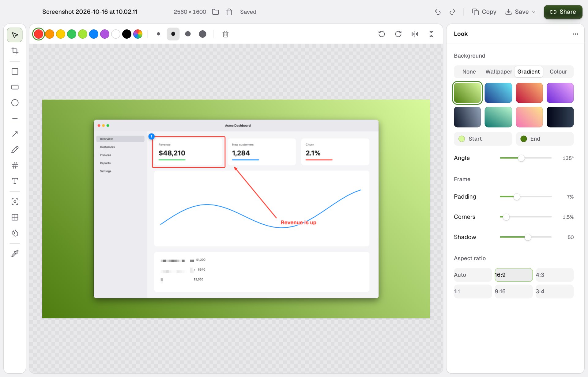Select the arrow drawing tool

(x=15, y=134)
